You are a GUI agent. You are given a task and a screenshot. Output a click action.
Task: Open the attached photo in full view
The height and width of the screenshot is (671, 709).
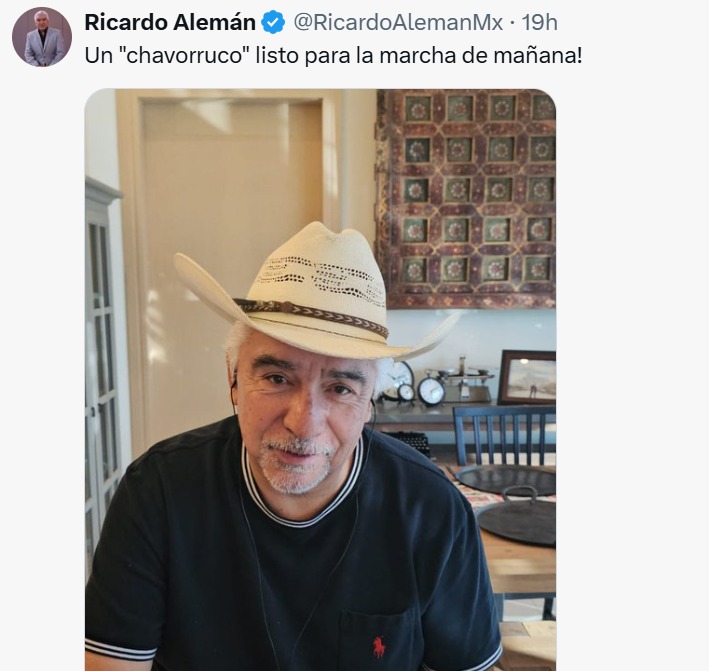click(x=320, y=379)
